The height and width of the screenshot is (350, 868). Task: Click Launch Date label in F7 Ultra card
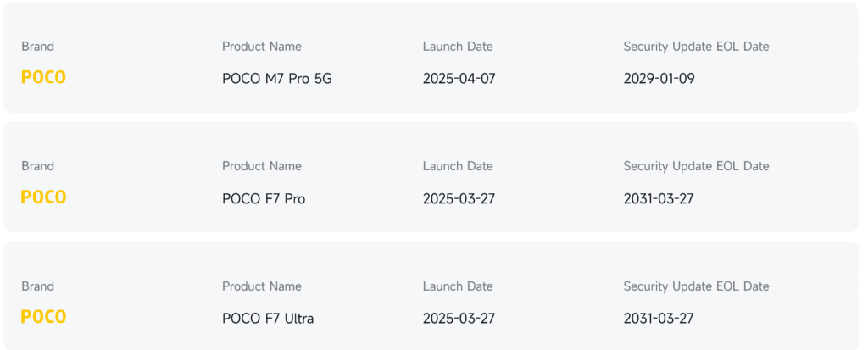tap(458, 286)
